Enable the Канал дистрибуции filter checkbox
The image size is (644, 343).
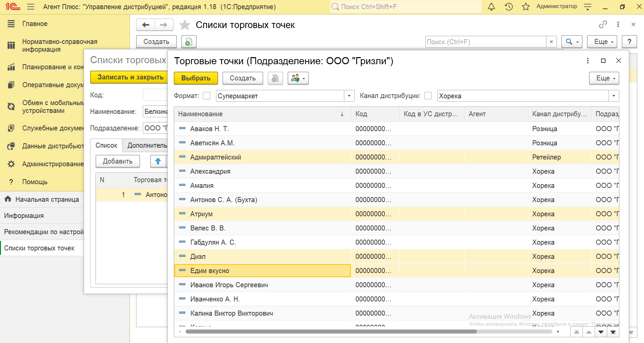[x=428, y=96]
